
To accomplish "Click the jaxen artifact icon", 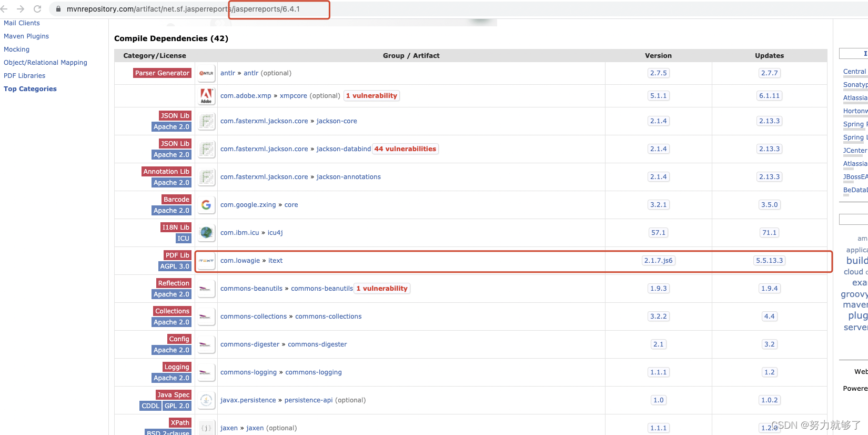I will [206, 428].
